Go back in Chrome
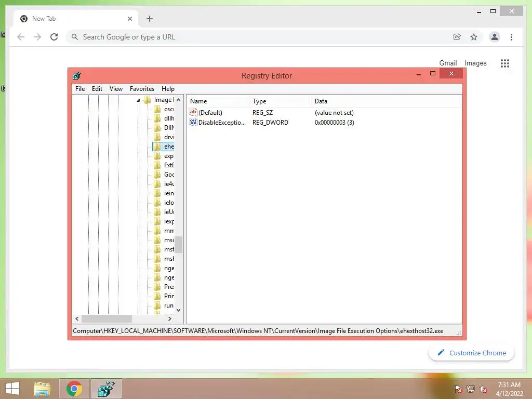532x399 pixels. [21, 37]
